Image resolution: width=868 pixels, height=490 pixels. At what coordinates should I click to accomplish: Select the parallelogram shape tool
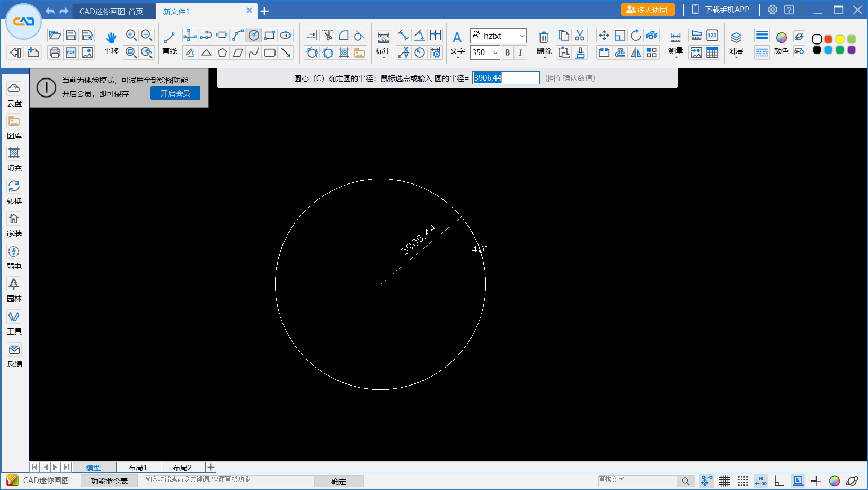coord(238,52)
